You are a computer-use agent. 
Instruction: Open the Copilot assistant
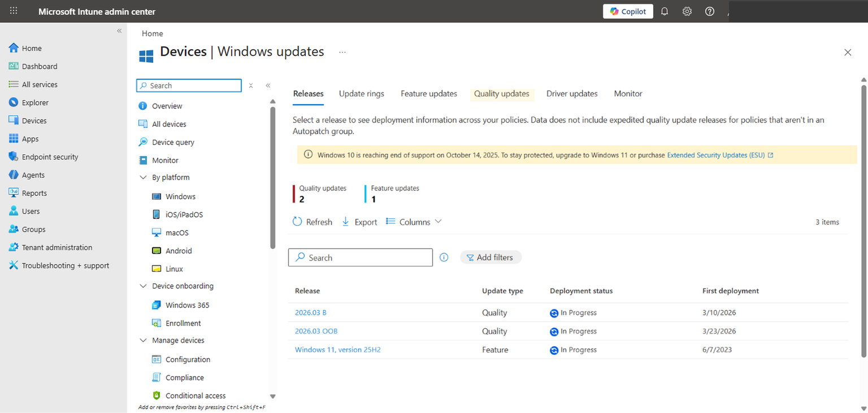(x=627, y=11)
